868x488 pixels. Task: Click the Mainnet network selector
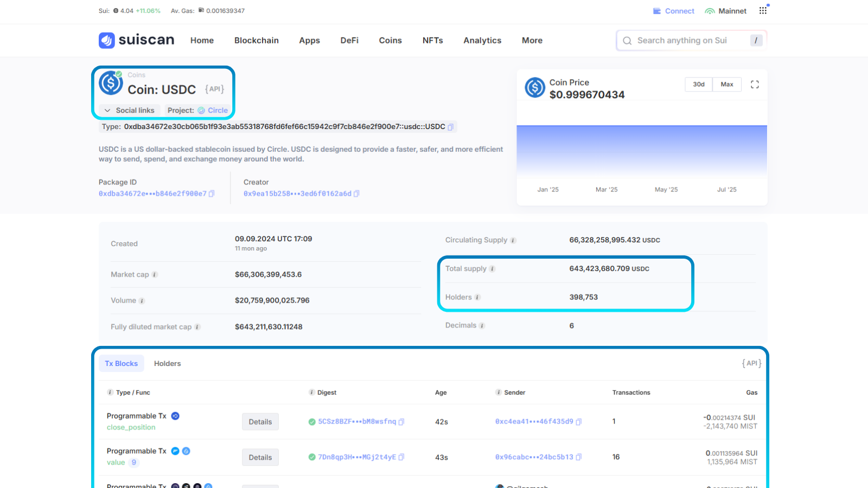click(726, 11)
